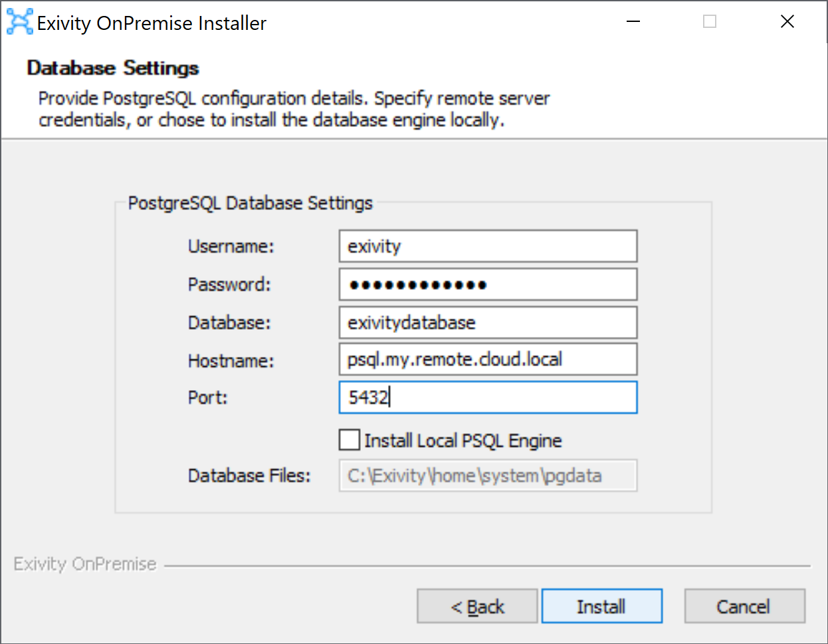Click the Password: label
The width and height of the screenshot is (828, 644).
(x=229, y=284)
